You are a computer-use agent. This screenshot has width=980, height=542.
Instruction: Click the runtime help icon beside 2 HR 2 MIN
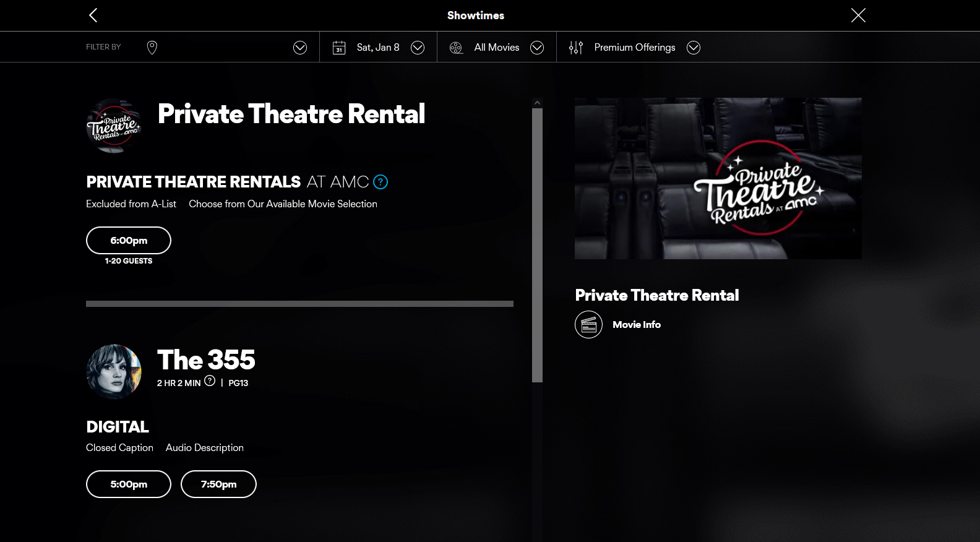pyautogui.click(x=210, y=381)
